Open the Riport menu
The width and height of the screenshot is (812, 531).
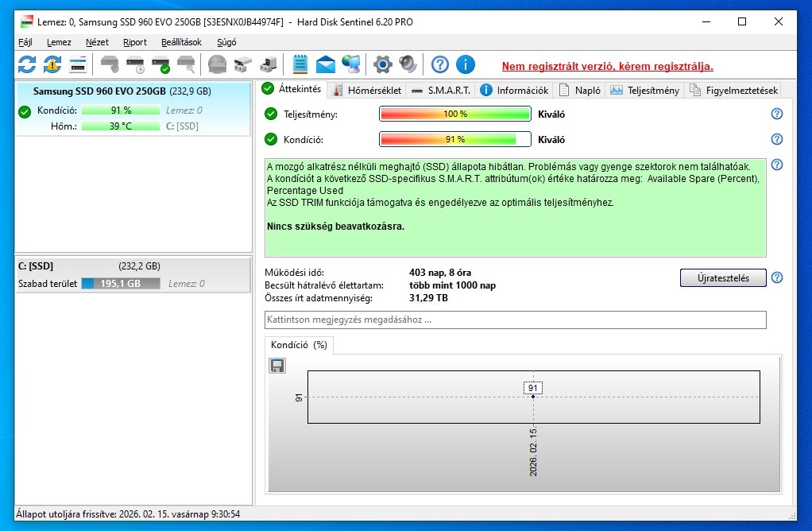tap(134, 42)
